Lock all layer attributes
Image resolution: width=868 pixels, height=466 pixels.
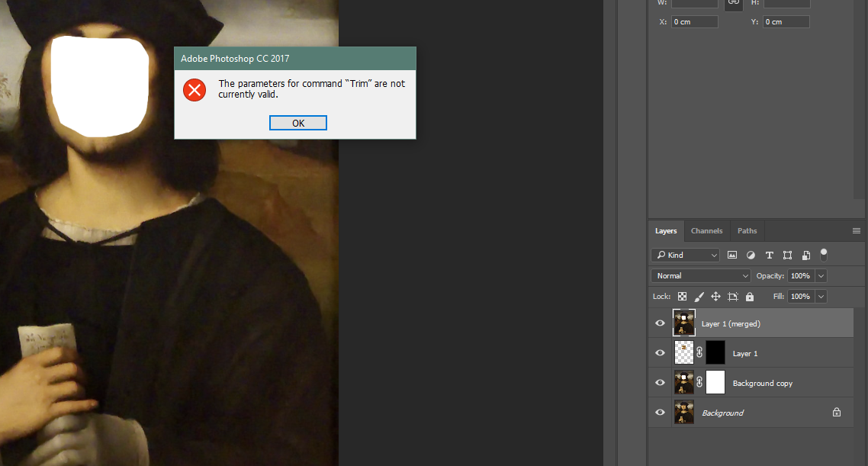click(x=750, y=297)
